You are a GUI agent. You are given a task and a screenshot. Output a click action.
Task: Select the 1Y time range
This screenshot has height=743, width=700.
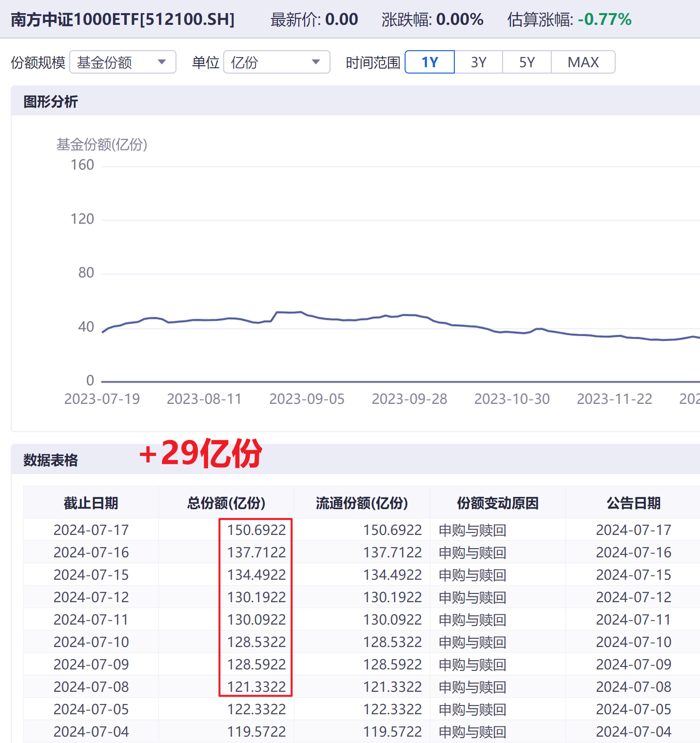pos(429,62)
